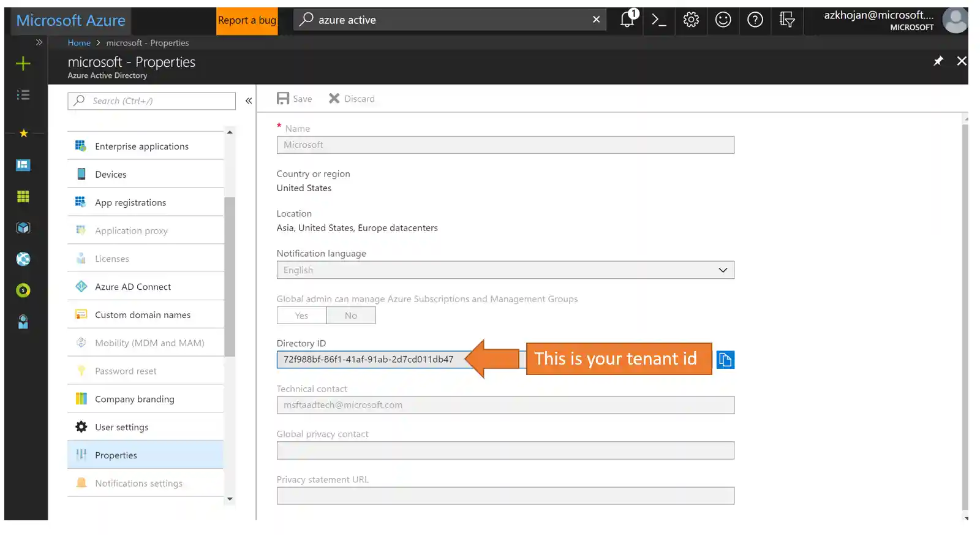
Task: Click the user account avatar
Action: click(955, 20)
